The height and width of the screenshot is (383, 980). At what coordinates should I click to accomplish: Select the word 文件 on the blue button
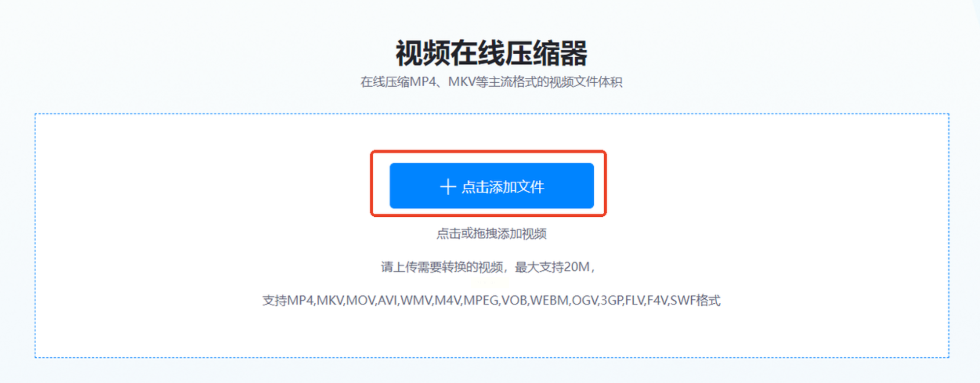[x=530, y=187]
